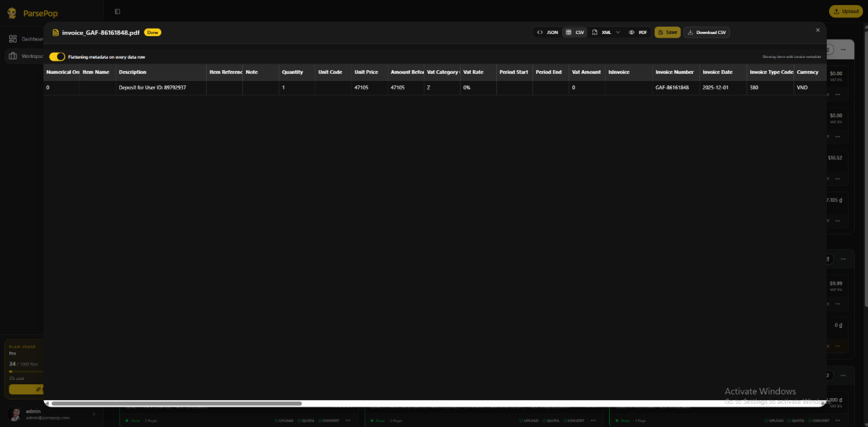Open the admin account menu in the sidebar
The height and width of the screenshot is (427, 868).
[51, 414]
